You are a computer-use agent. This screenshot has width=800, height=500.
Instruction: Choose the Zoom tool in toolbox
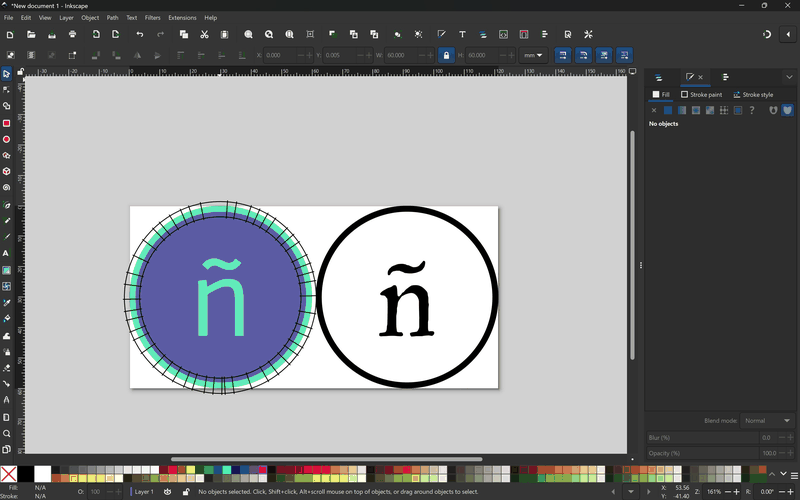6,434
